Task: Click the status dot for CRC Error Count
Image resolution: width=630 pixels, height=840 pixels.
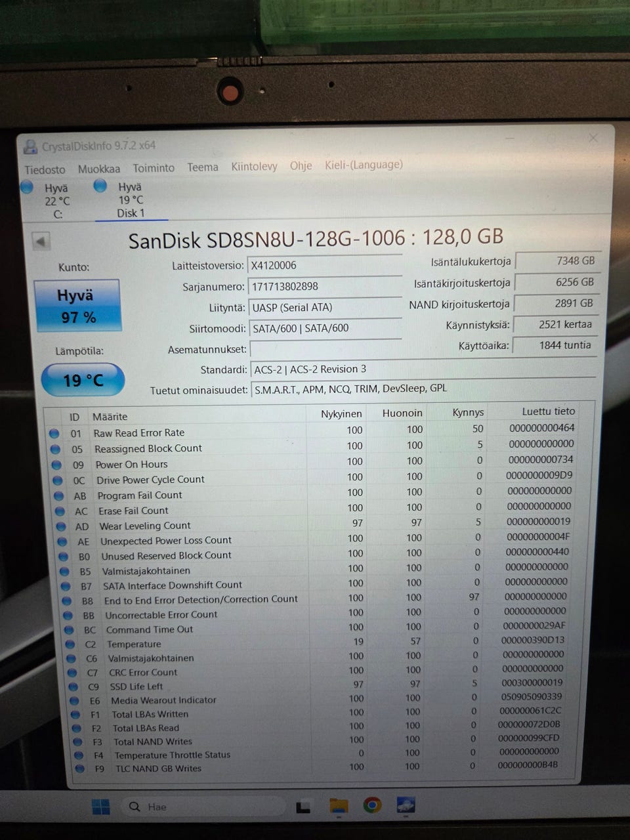Action: pos(72,673)
